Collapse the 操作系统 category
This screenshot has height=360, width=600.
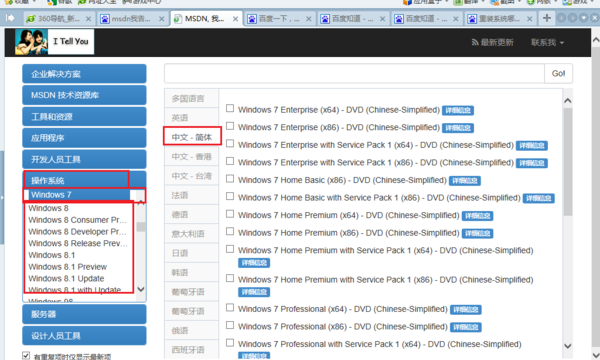tap(84, 180)
